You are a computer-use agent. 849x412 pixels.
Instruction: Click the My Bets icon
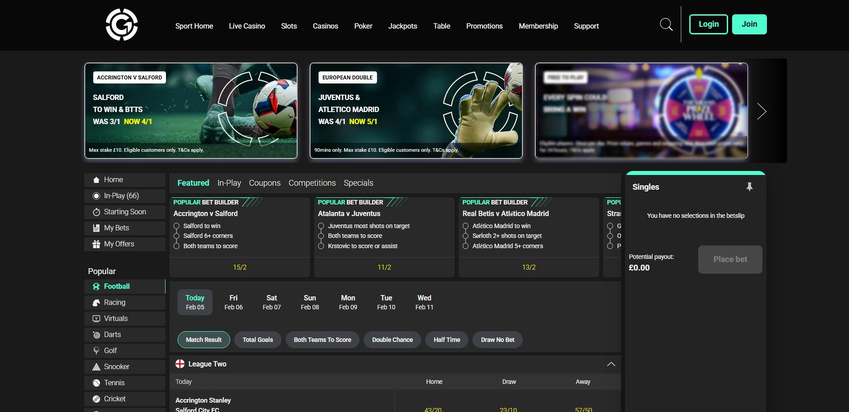pyautogui.click(x=96, y=228)
